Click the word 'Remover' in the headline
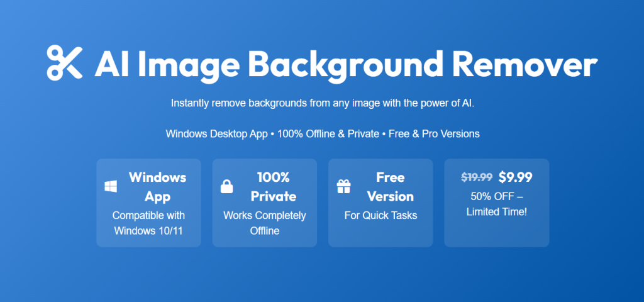Viewport: 644px width, 302px height. (x=525, y=64)
